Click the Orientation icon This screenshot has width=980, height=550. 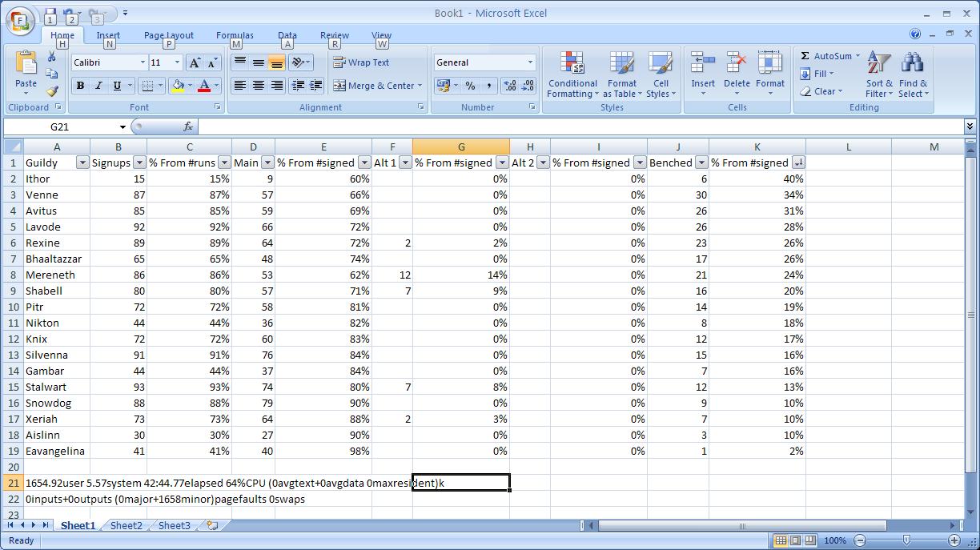[x=300, y=62]
